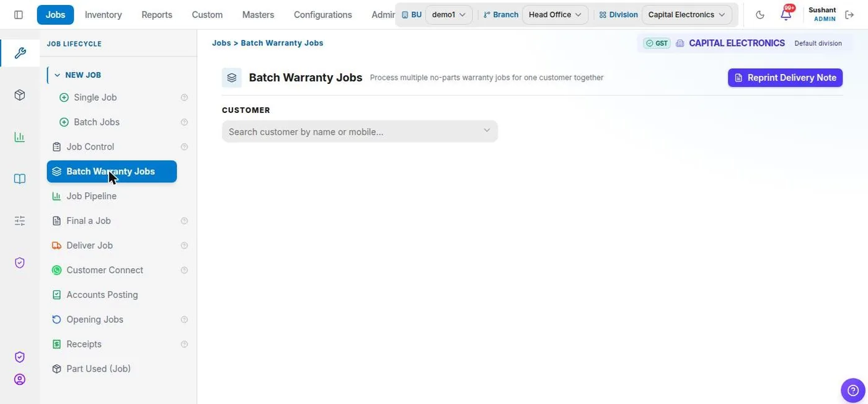Open the wrench Jobs module icon
868x404 pixels.
pyautogui.click(x=20, y=53)
